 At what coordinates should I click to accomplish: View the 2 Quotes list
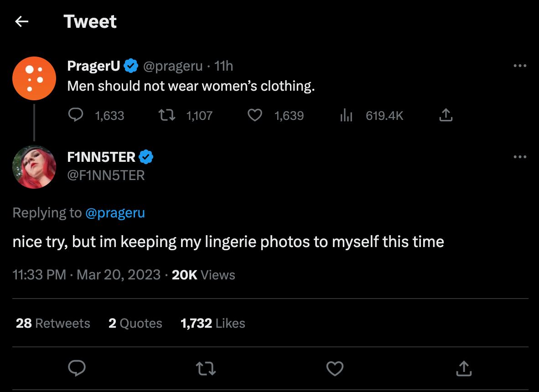[135, 323]
